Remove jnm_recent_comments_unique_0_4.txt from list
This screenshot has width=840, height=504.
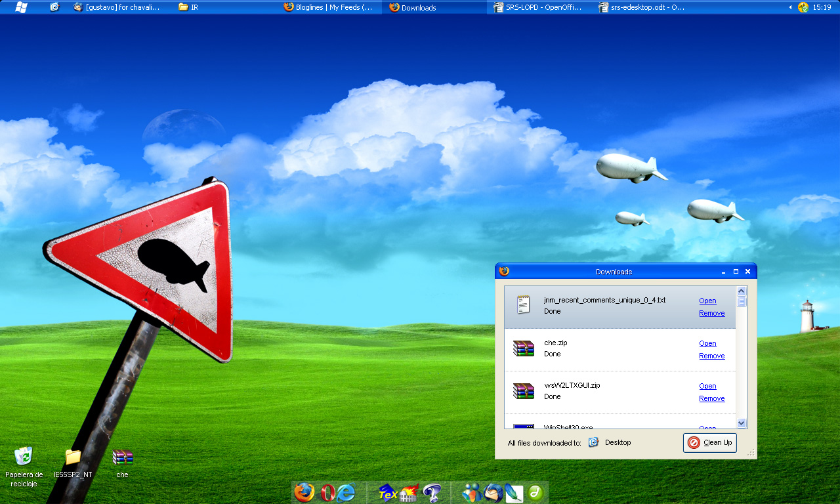click(712, 313)
